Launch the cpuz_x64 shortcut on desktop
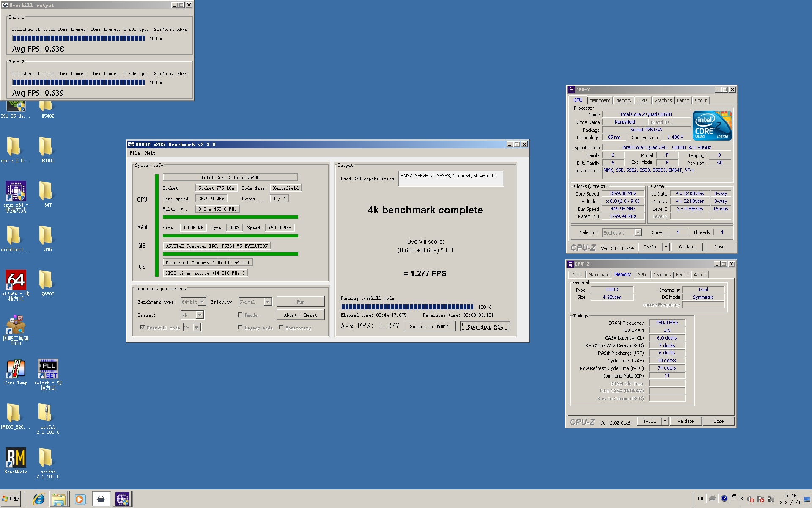812x508 pixels. 16,196
